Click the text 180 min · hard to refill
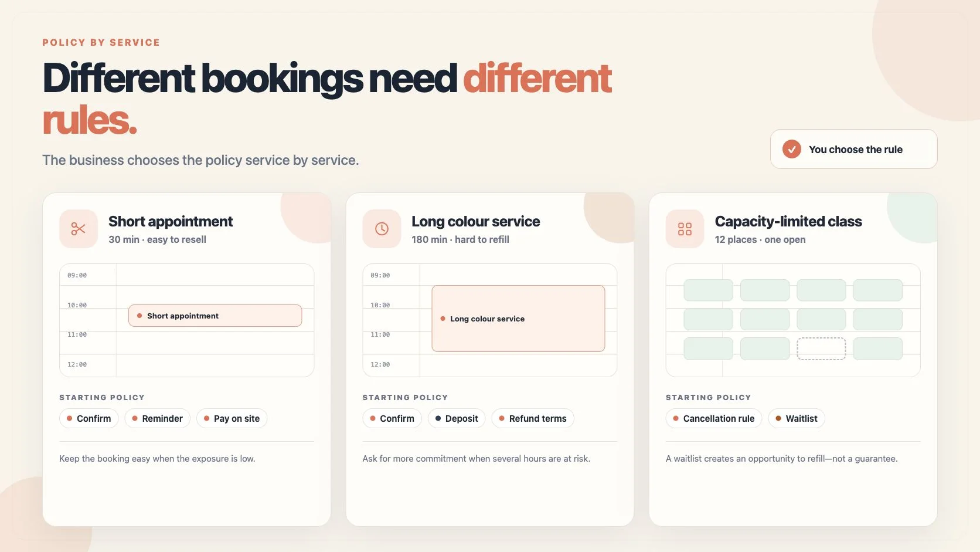The image size is (980, 552). (x=460, y=239)
